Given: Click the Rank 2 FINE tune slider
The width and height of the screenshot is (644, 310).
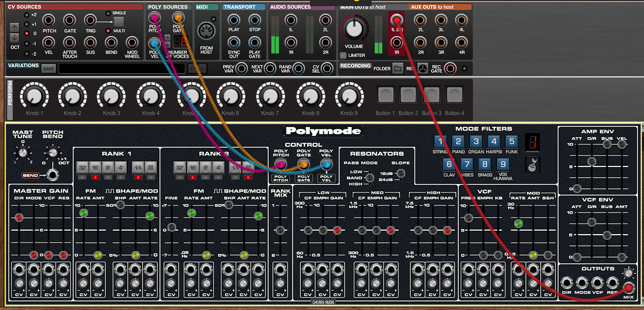Looking at the screenshot, I should [172, 228].
